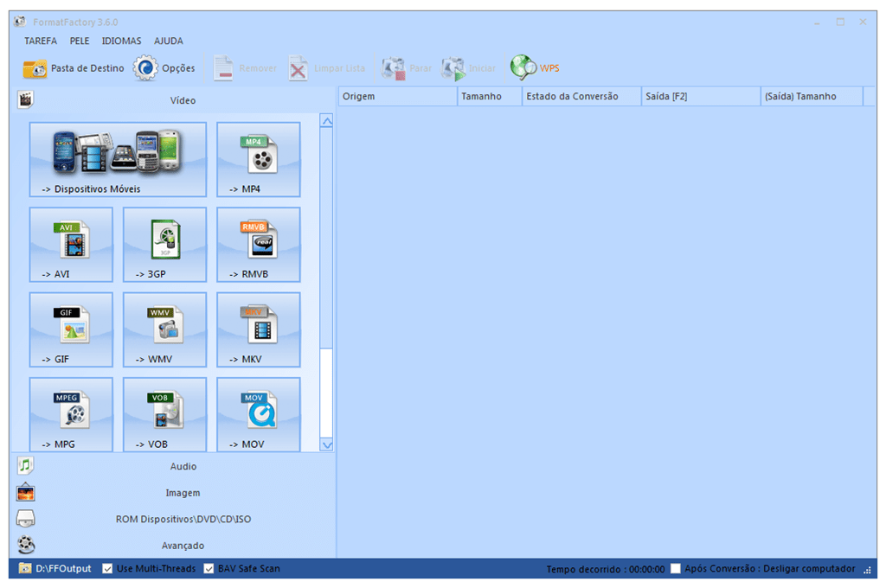Image resolution: width=886 pixels, height=588 pixels.
Task: Disable BAV Safe Scan
Action: 209,568
